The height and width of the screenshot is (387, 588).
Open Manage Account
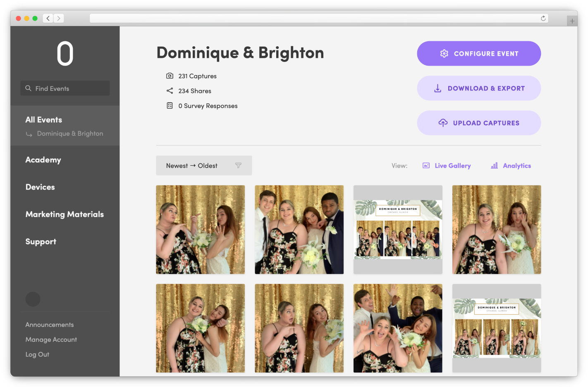point(51,340)
